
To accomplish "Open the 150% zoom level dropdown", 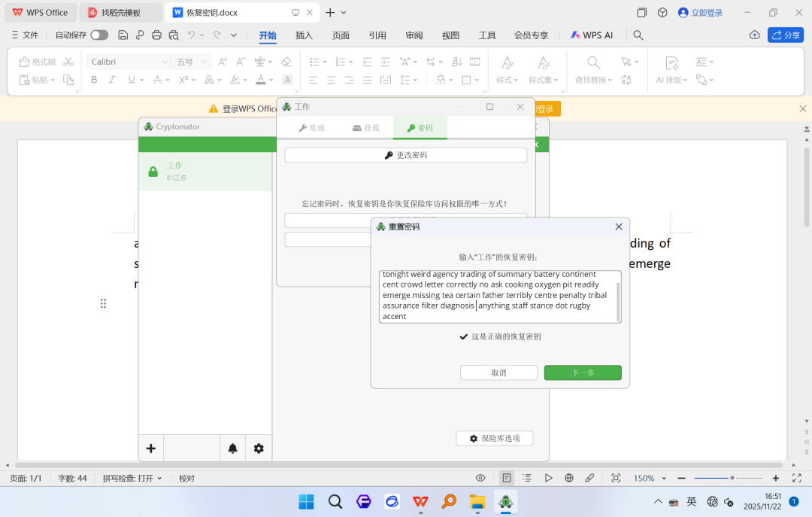I will [x=650, y=478].
